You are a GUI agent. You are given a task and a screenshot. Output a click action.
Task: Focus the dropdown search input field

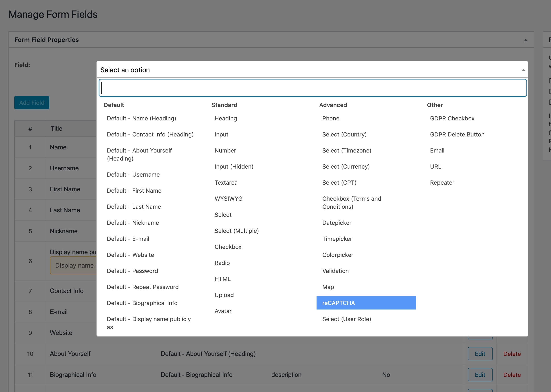coord(313,88)
